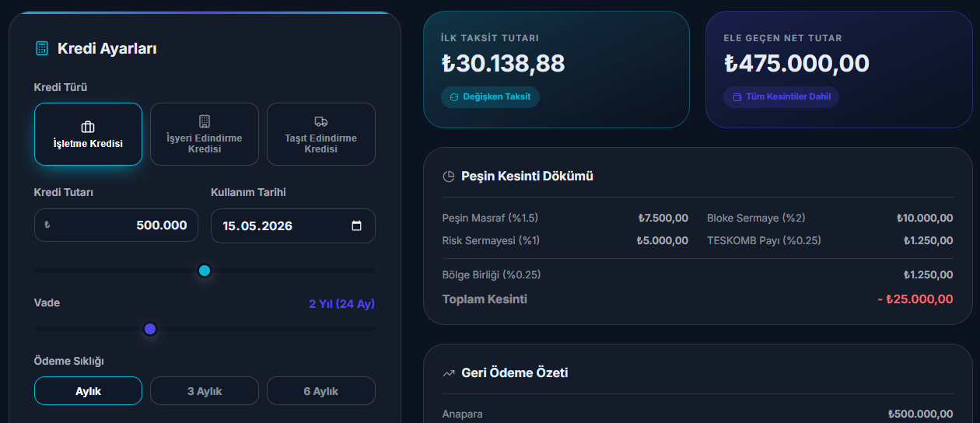Click the Vade slider handle

coord(150,329)
